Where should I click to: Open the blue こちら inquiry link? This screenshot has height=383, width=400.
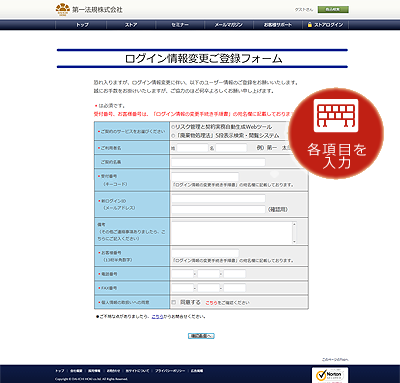(157, 317)
